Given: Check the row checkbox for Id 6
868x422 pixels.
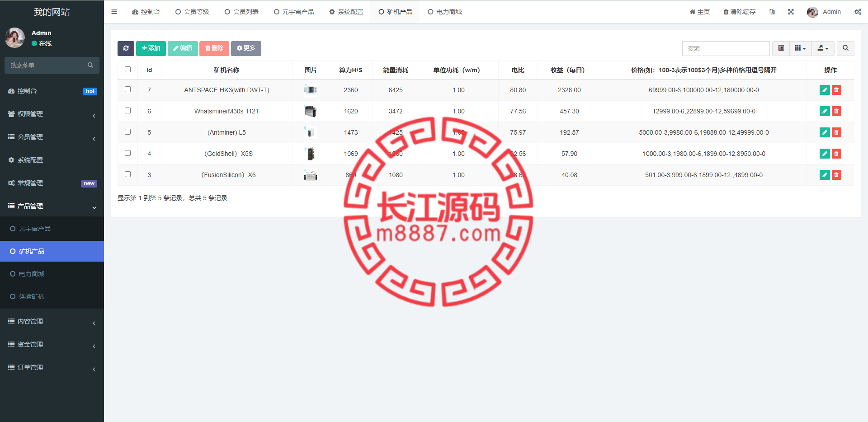Looking at the screenshot, I should [x=127, y=111].
